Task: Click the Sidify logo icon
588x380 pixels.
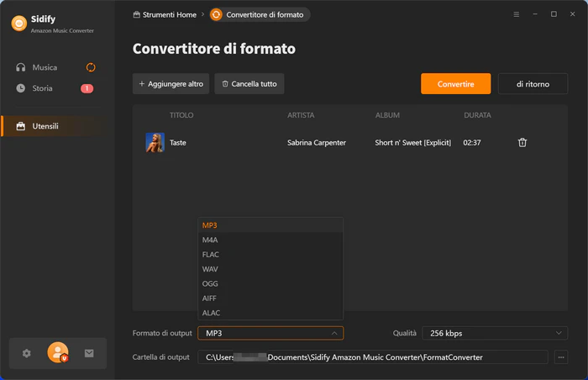Action: pos(19,24)
